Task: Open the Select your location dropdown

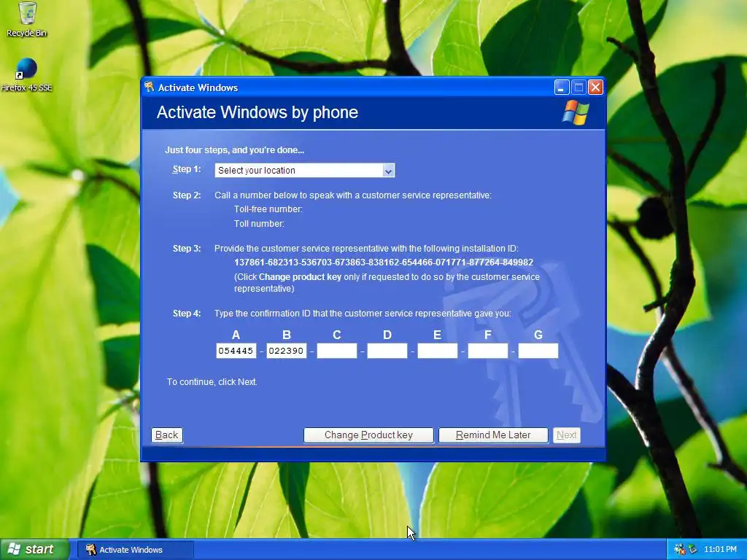Action: click(x=304, y=171)
